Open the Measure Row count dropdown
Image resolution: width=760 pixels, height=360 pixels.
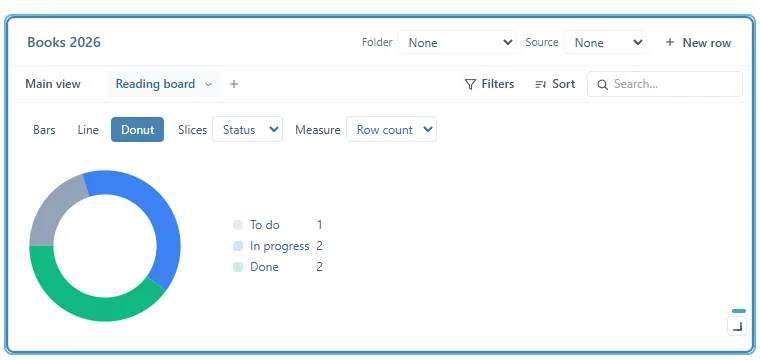point(391,129)
